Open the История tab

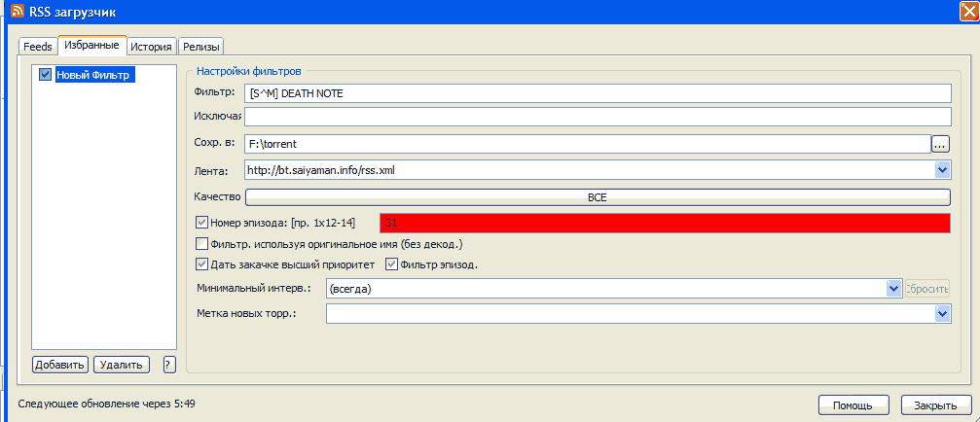(x=153, y=47)
